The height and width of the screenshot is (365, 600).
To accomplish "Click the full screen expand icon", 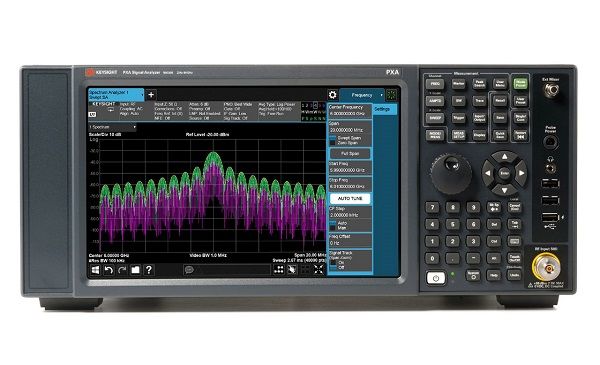I will [x=318, y=269].
